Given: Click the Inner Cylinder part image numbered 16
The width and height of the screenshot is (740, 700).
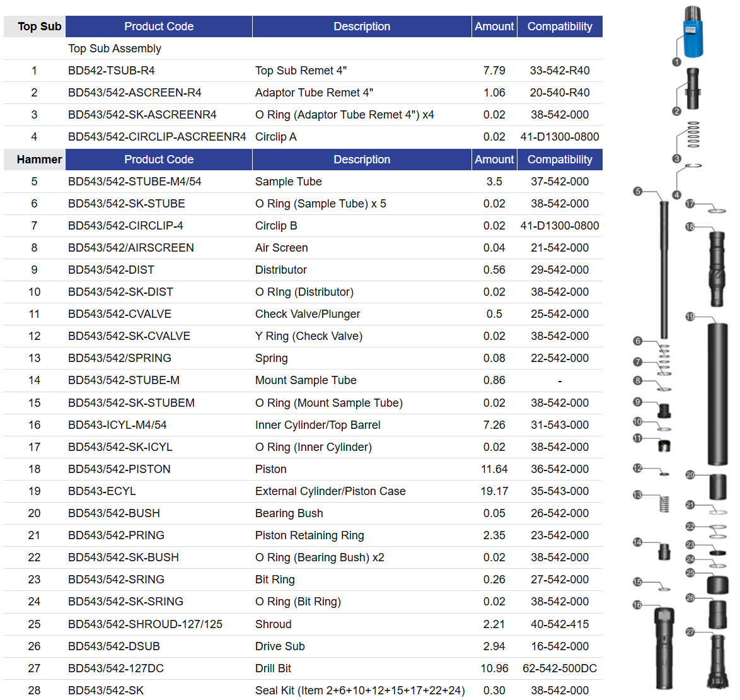Looking at the screenshot, I should (664, 648).
